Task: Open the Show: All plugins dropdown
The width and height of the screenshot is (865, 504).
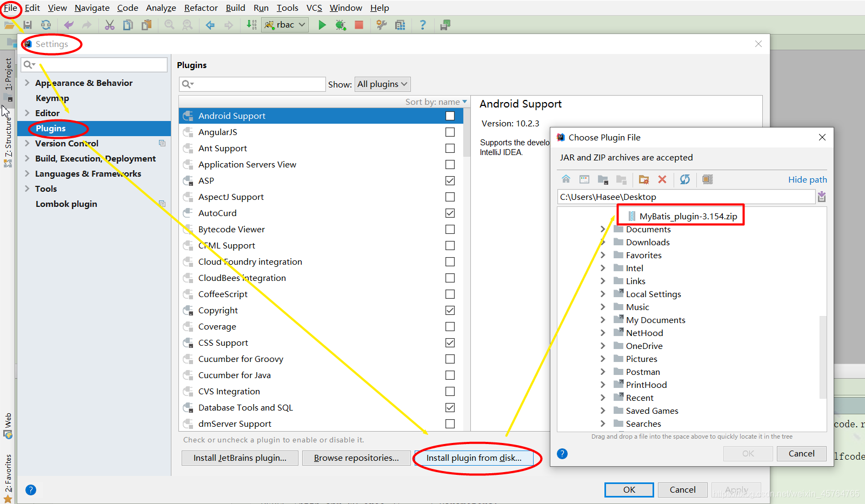Action: (382, 84)
